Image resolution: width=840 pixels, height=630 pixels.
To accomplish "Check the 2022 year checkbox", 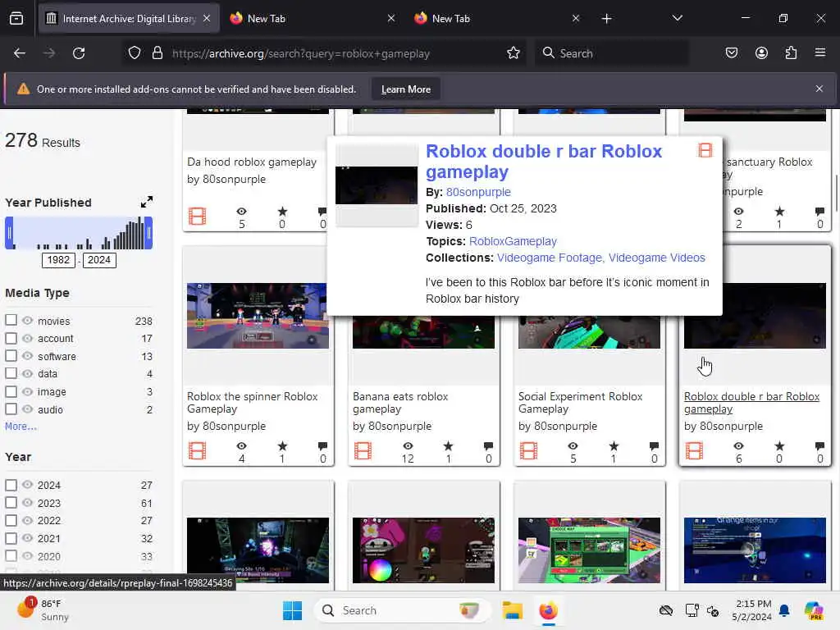I will (11, 520).
